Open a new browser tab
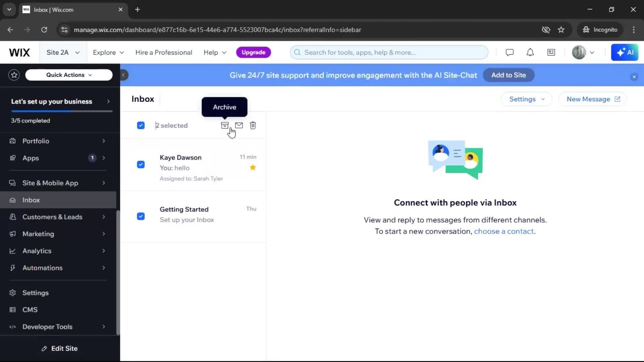644x362 pixels. tap(138, 9)
